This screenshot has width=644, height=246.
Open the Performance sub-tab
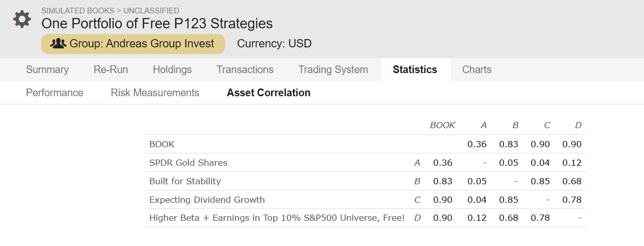click(x=55, y=93)
